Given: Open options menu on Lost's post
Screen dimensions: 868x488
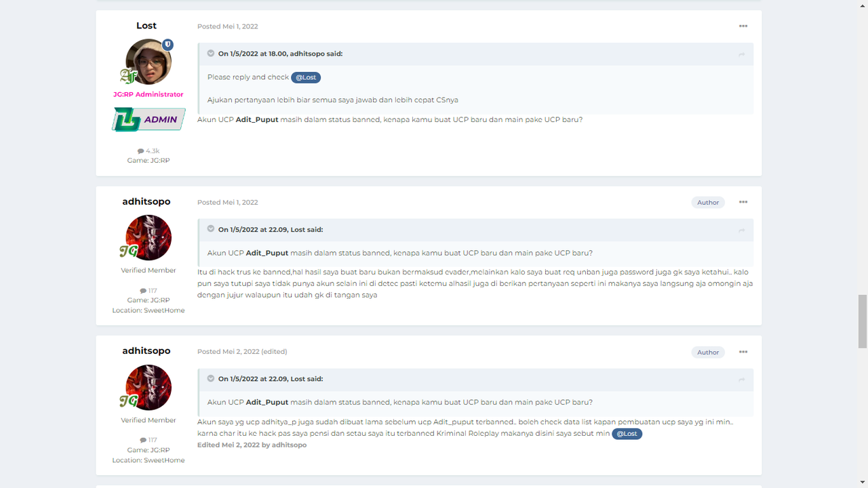Looking at the screenshot, I should click(743, 26).
